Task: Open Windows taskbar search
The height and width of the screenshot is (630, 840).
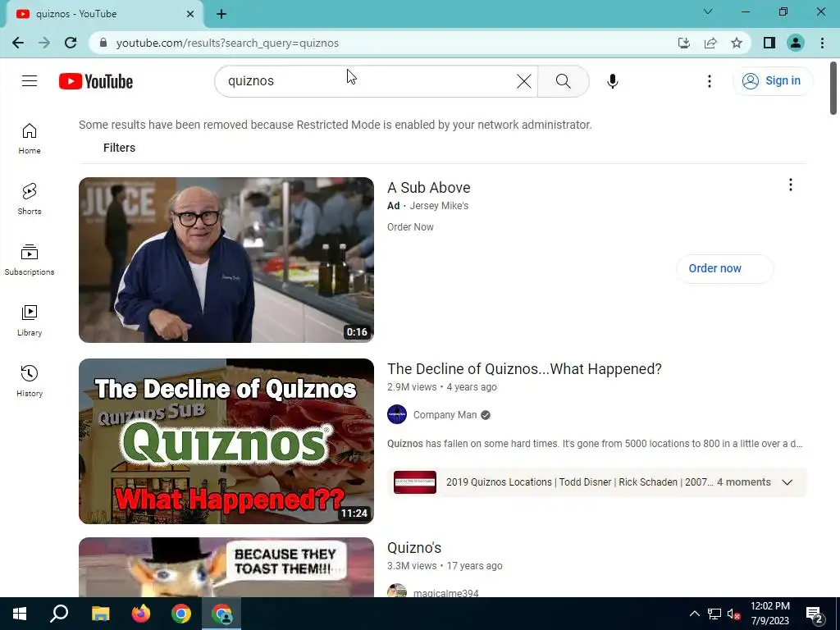Action: tap(59, 614)
